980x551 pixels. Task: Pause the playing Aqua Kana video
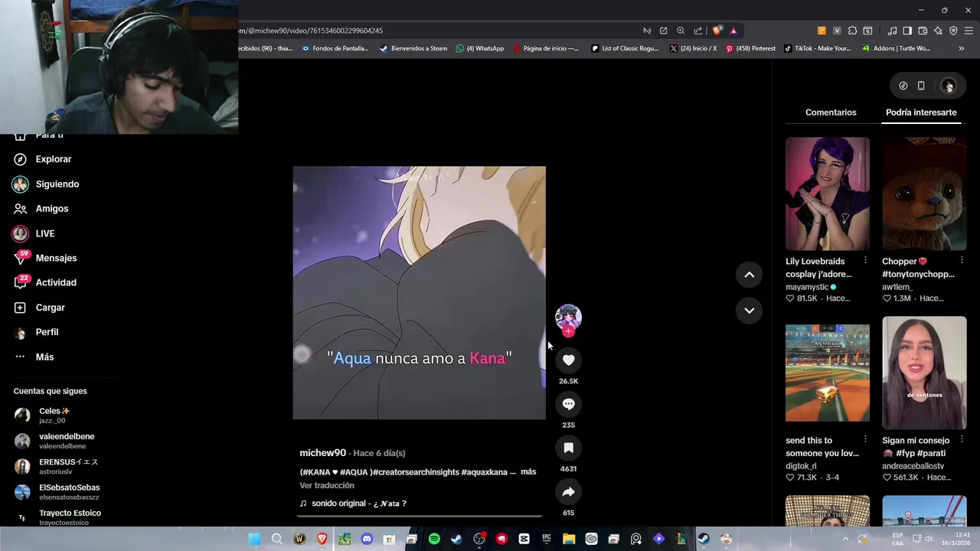tap(419, 292)
